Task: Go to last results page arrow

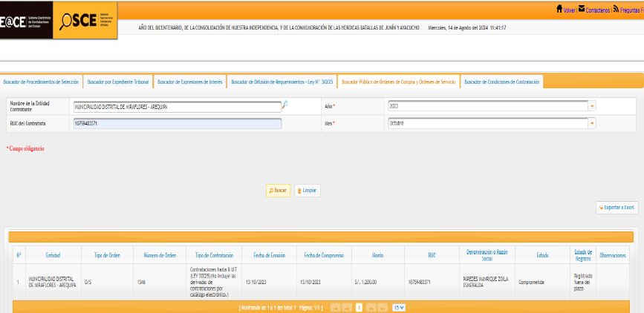Action: pos(383,307)
